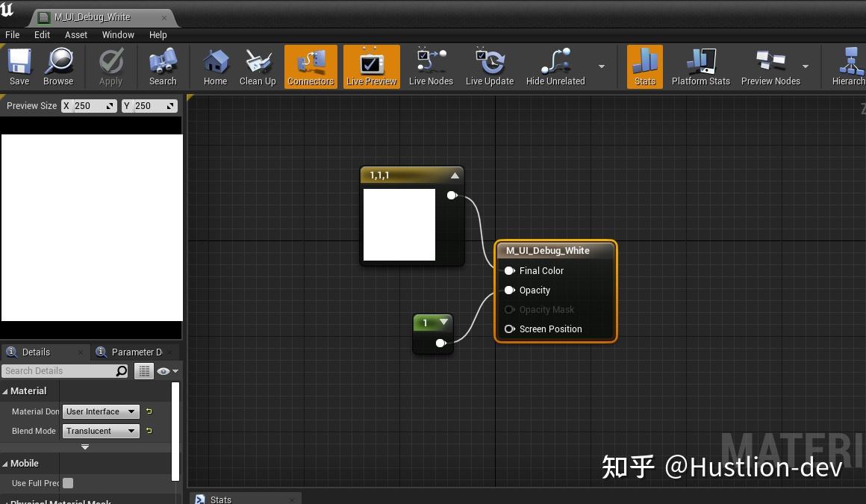
Task: Expand the Hide Unrelated options arrow
Action: (x=601, y=66)
